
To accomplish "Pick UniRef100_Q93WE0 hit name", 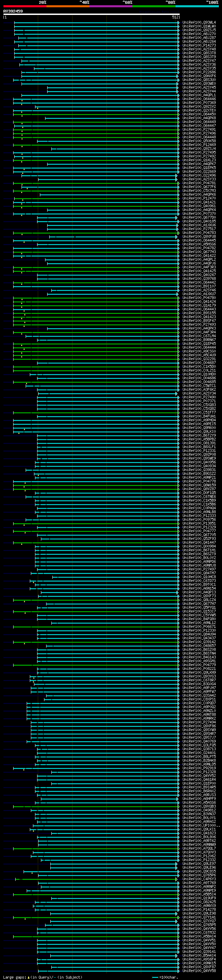I will point(199,84).
